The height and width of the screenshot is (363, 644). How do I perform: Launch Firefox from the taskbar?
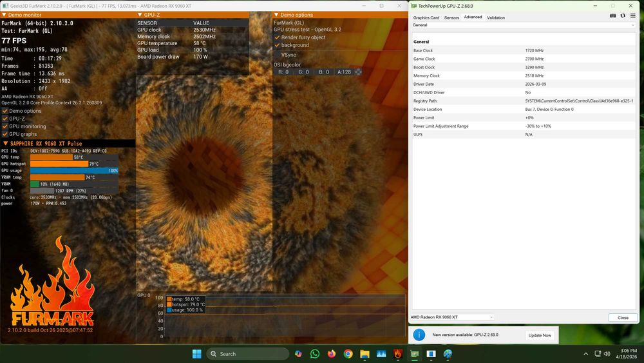tap(332, 353)
